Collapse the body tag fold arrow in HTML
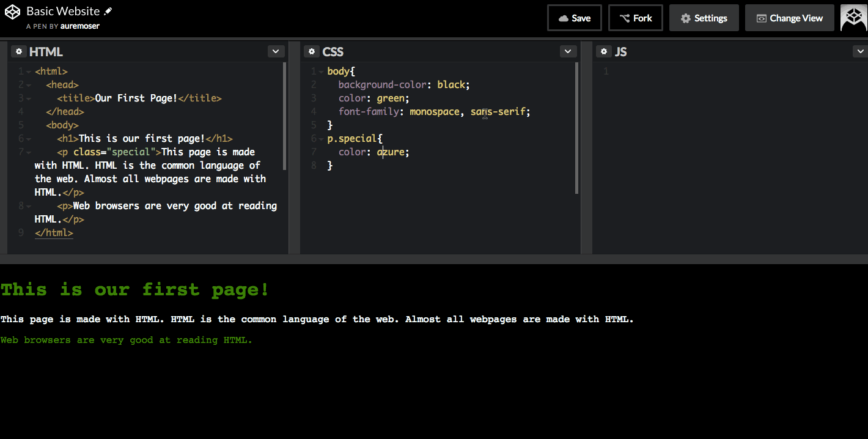868x439 pixels. click(29, 125)
